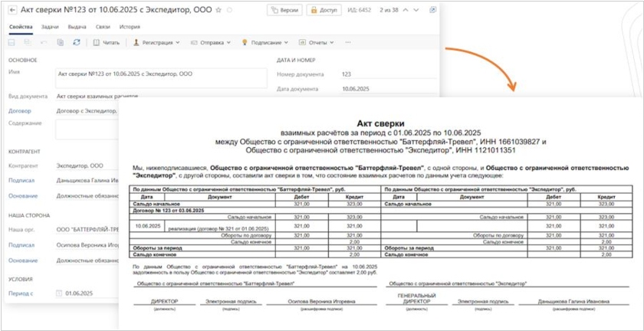Click the copy icon in the toolbar
Image resolution: width=644 pixels, height=331 pixels.
point(60,42)
